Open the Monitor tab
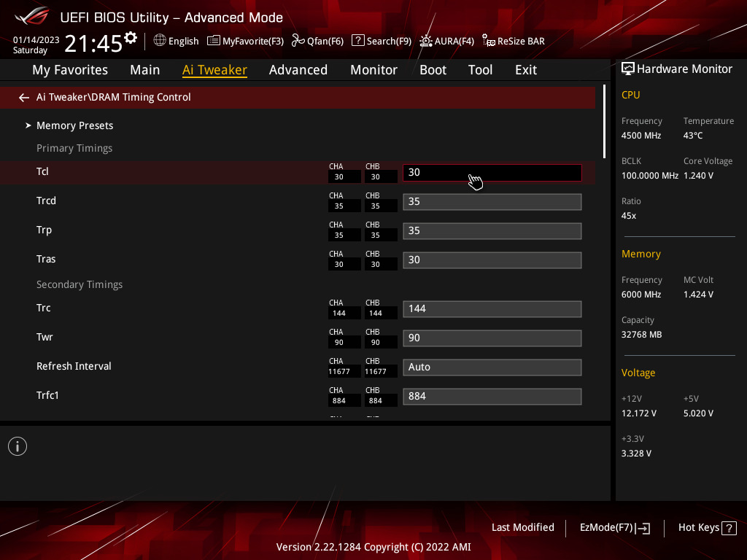747x560 pixels. [373, 70]
